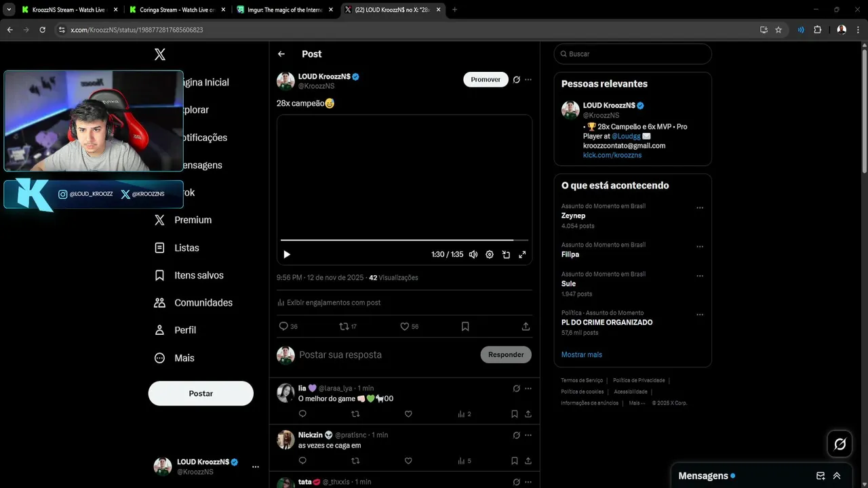The image size is (868, 488).
Task: Switch to Imgur browser tab
Action: pos(285,10)
